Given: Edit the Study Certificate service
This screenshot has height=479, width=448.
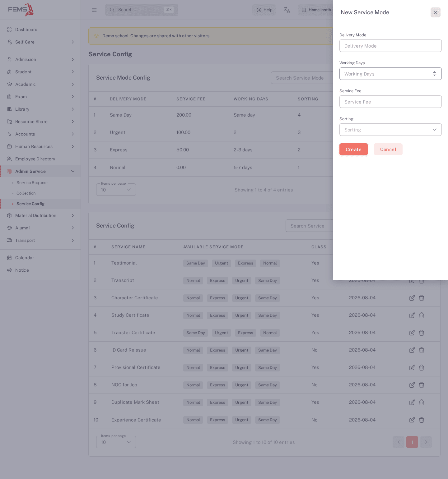Looking at the screenshot, I should 412,315.
